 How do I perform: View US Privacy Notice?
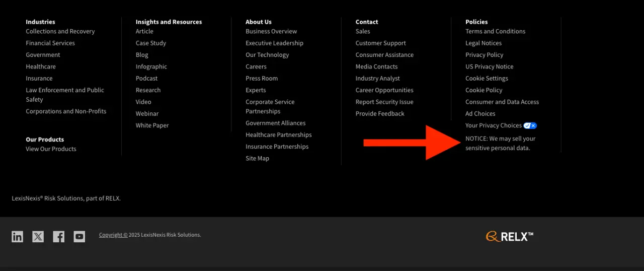pos(489,66)
